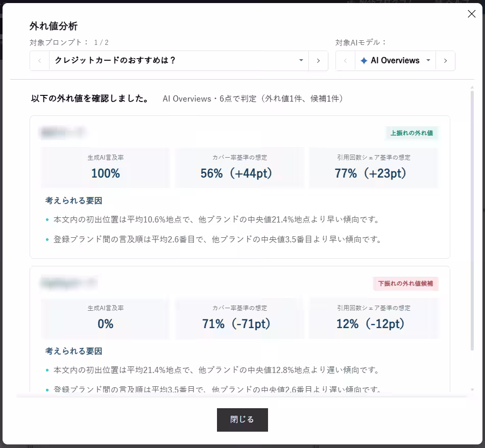Click the 12%（-12pt） citation share value
This screenshot has width=485, height=448.
coord(371,323)
